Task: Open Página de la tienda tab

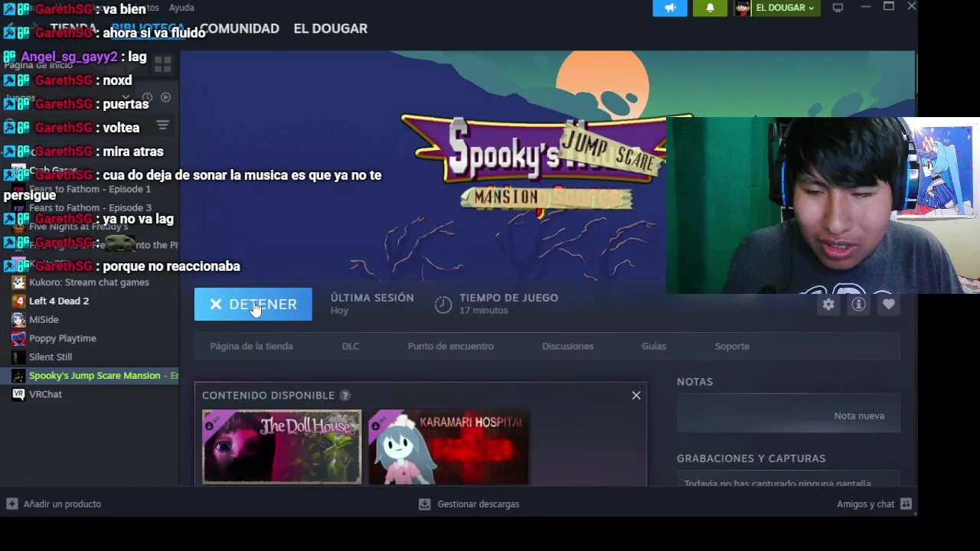Action: coord(251,346)
